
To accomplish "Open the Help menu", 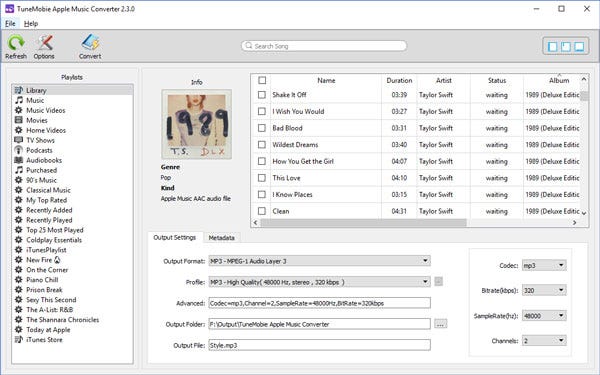I will 31,24.
